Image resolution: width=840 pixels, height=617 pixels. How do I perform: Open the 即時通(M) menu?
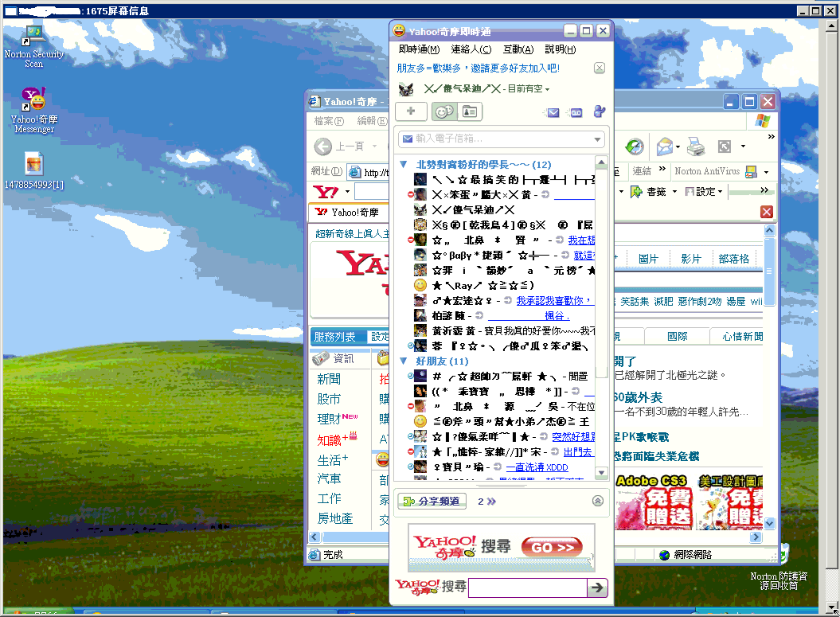419,49
